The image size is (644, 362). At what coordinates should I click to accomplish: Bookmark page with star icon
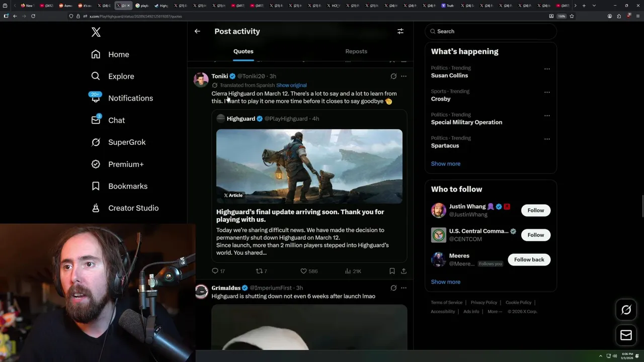click(x=572, y=16)
